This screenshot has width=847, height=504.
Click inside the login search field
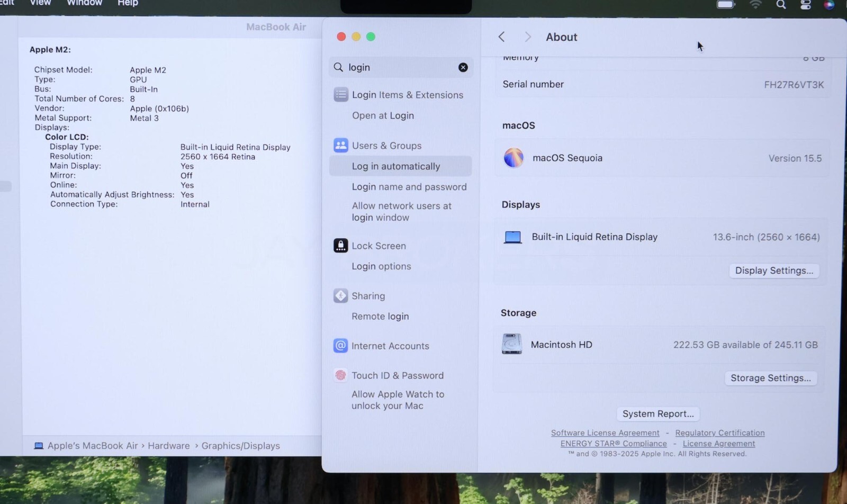pos(401,67)
